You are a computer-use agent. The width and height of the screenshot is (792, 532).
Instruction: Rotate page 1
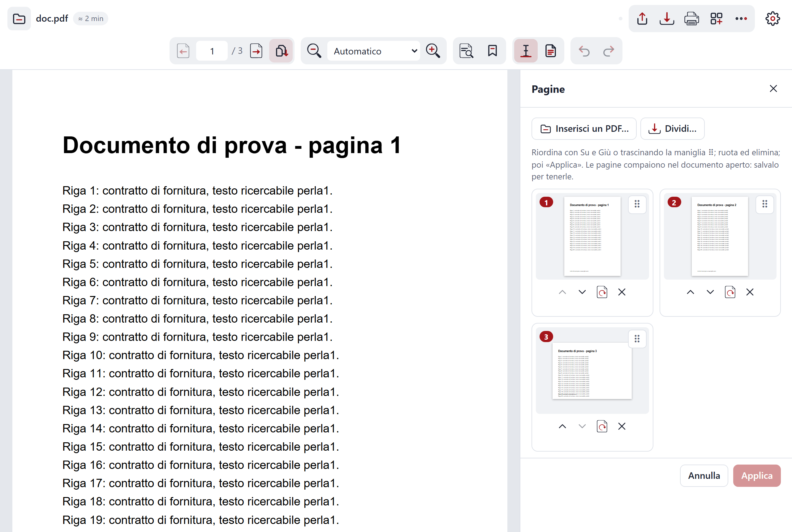point(602,292)
